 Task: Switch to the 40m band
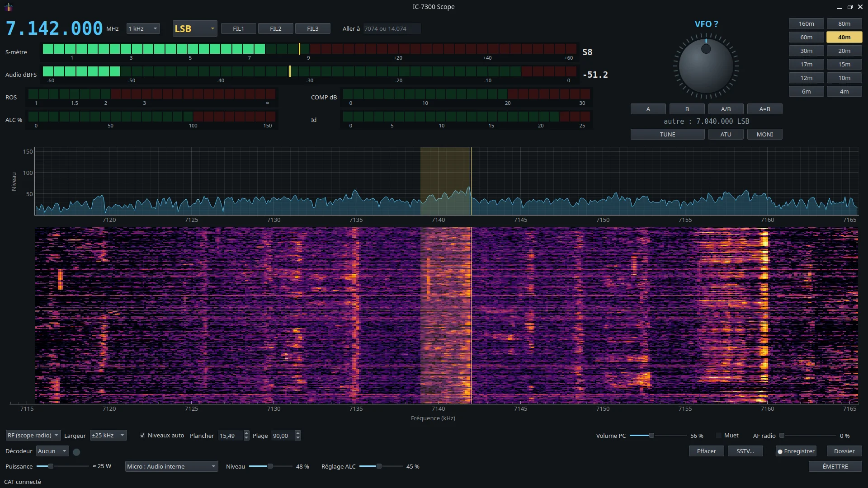pyautogui.click(x=844, y=37)
